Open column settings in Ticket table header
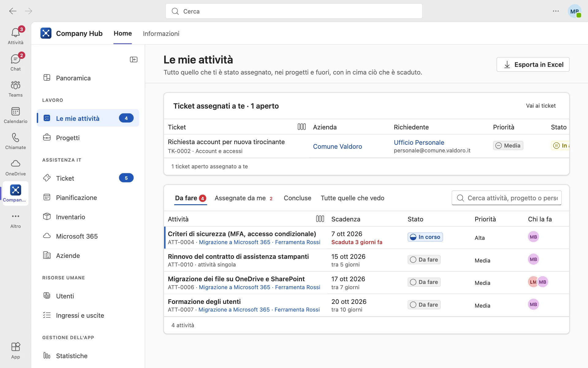The height and width of the screenshot is (368, 588). tap(302, 127)
